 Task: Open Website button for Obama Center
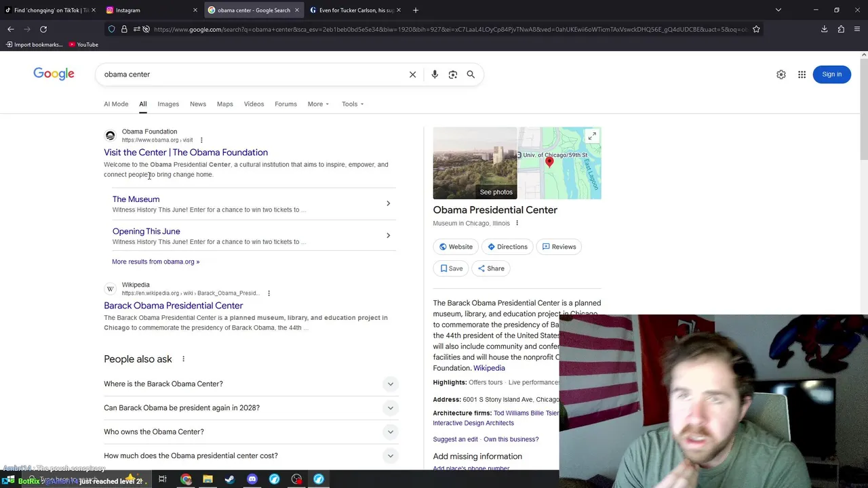point(456,247)
